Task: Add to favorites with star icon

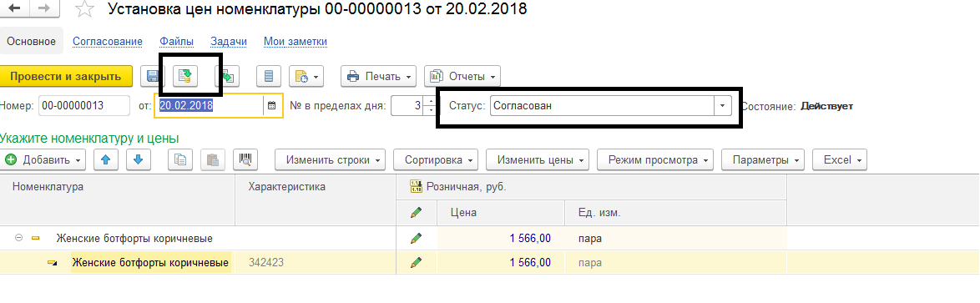Action: coord(85,8)
